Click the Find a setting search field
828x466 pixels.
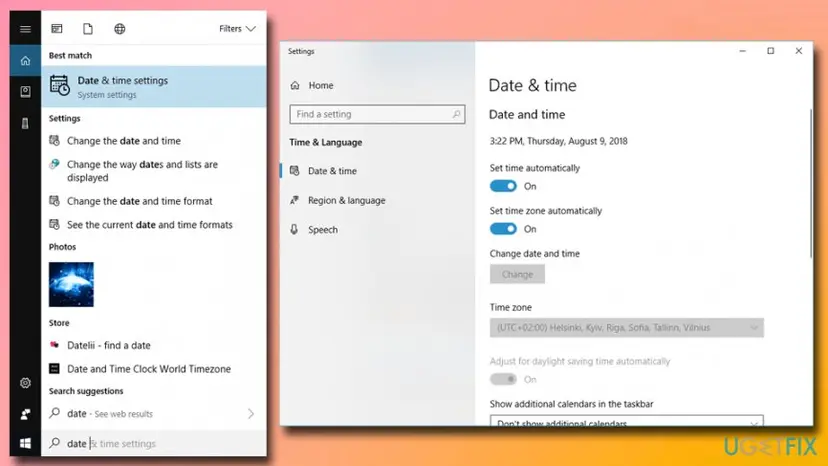tap(377, 114)
